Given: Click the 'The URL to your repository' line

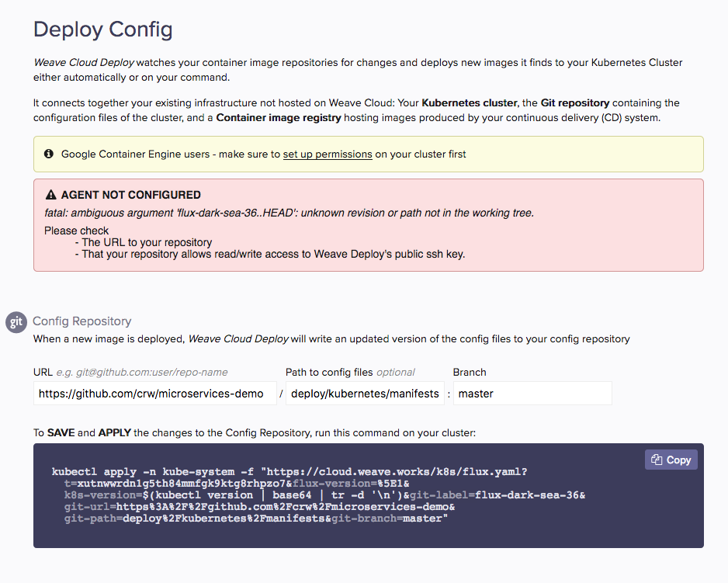Looking at the screenshot, I should pyautogui.click(x=144, y=242).
